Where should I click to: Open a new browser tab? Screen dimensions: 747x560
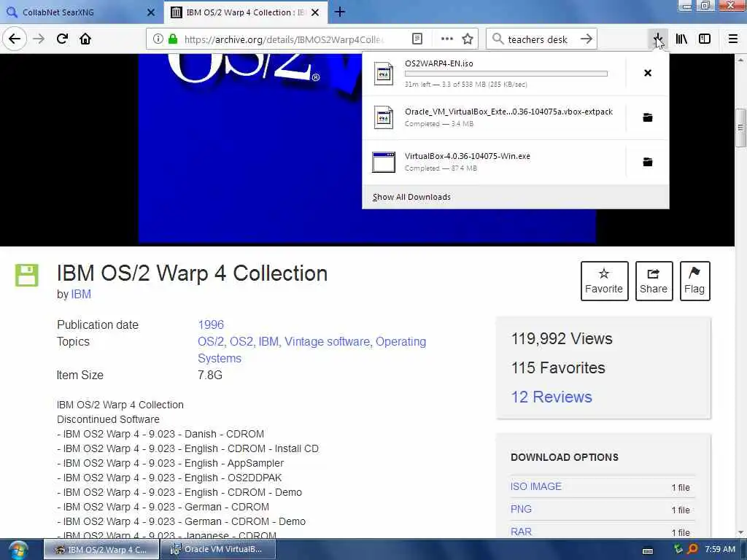[340, 12]
